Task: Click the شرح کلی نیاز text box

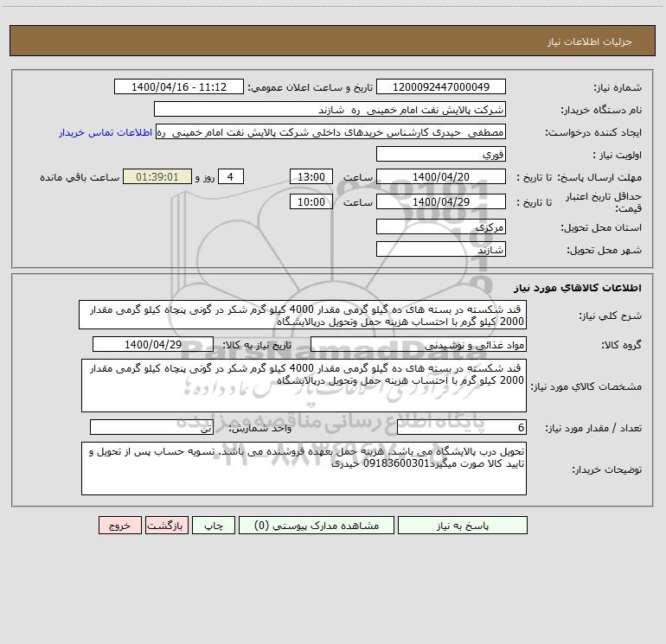Action: [303, 315]
